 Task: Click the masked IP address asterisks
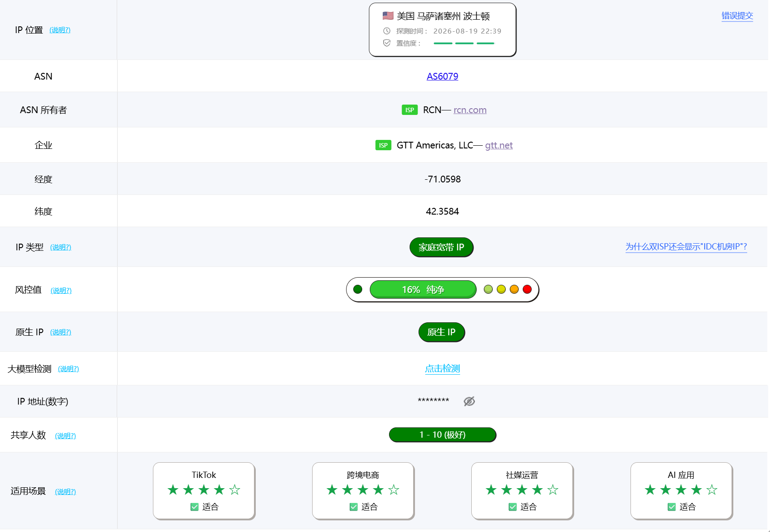click(x=433, y=401)
